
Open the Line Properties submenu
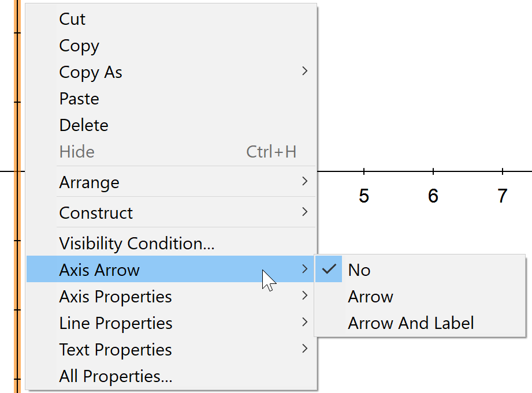[x=116, y=323]
